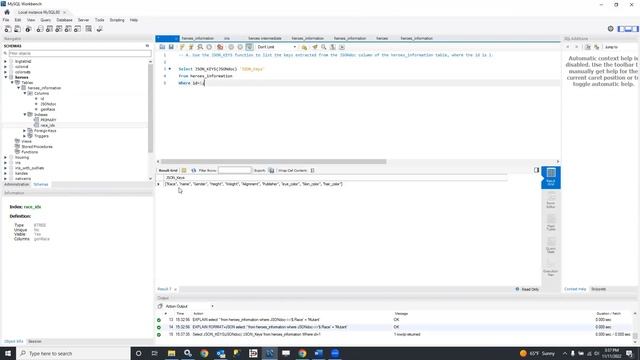
Task: Explain current statement magnifier-bolt icon
Action: (x=200, y=47)
